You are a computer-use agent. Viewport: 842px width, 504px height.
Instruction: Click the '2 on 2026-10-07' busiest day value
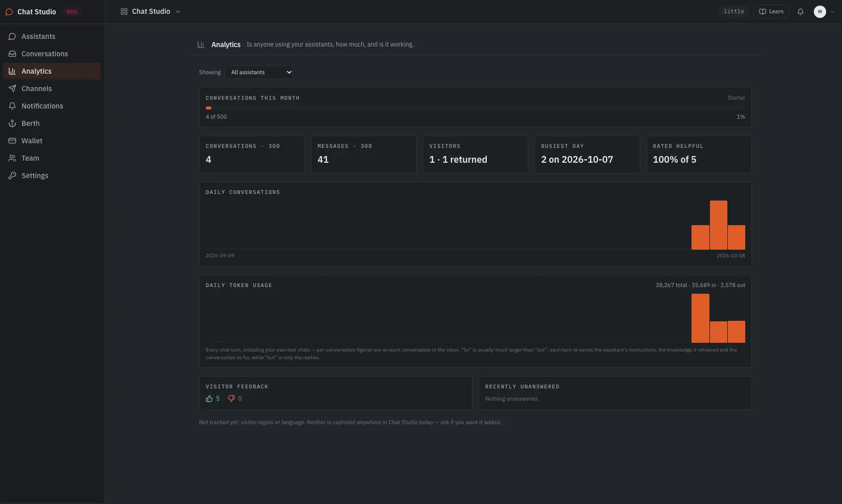[577, 160]
